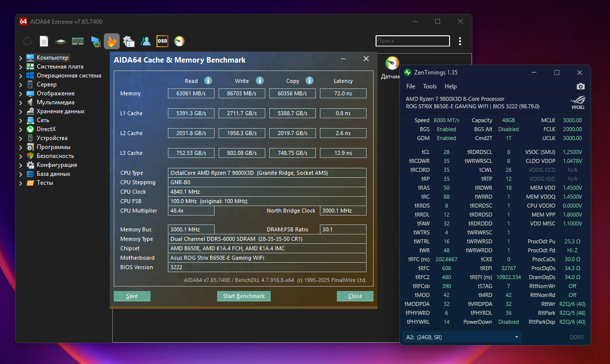610x364 pixels.
Task: Click the DirectX Xbox icon in tree
Action: tap(30, 129)
